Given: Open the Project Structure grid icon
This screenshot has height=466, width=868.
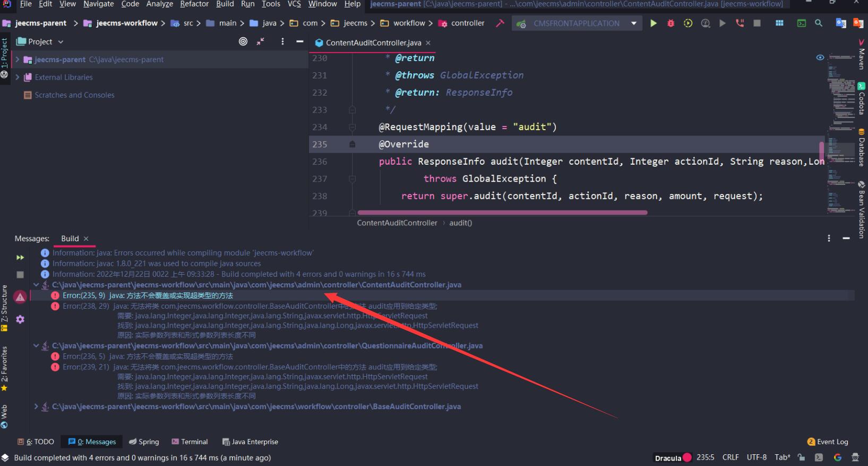Looking at the screenshot, I should (x=779, y=23).
